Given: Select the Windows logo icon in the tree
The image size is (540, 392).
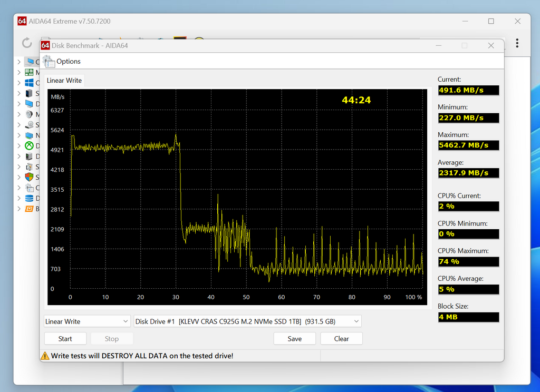Looking at the screenshot, I should pyautogui.click(x=30, y=83).
